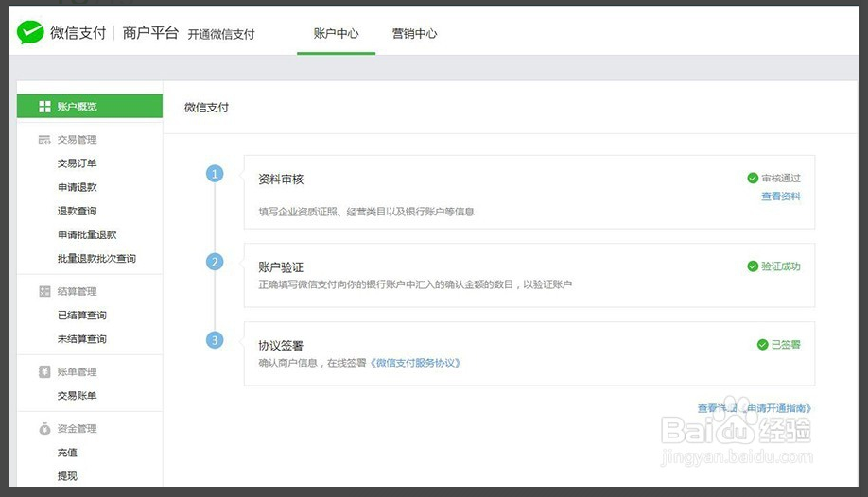
Task: Open 已结算查询 in the sidebar
Action: pos(81,316)
